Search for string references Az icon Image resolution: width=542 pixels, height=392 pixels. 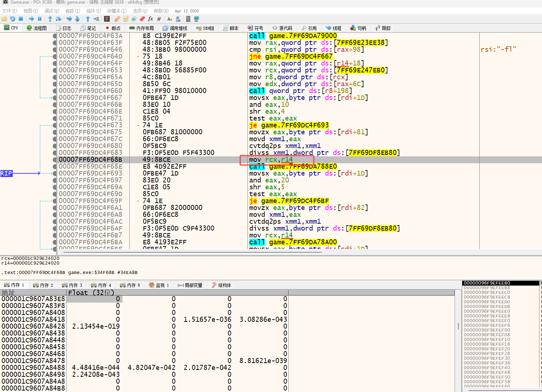tap(170, 19)
